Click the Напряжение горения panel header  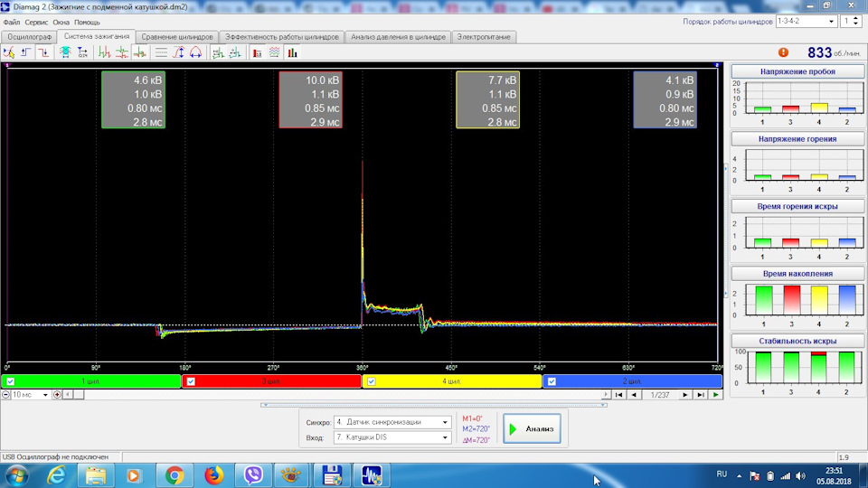coord(797,139)
